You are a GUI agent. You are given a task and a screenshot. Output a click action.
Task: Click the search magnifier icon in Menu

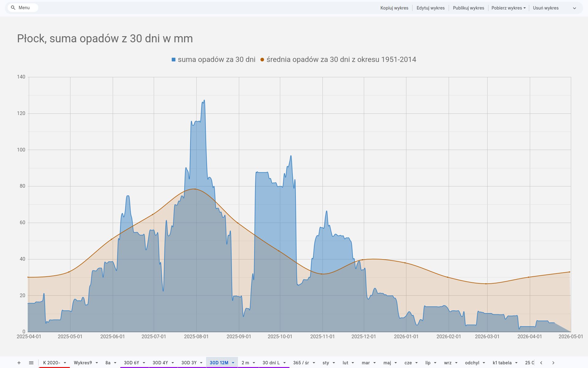pyautogui.click(x=13, y=8)
